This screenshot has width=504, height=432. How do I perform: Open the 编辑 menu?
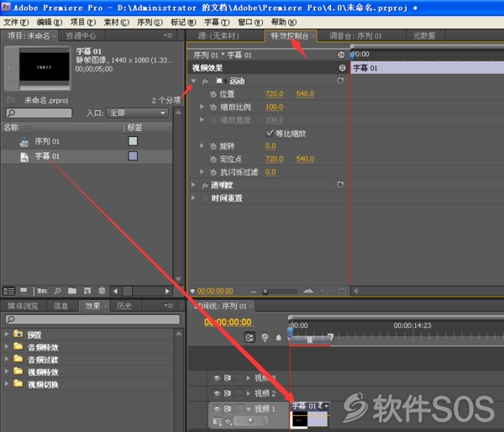[50, 22]
